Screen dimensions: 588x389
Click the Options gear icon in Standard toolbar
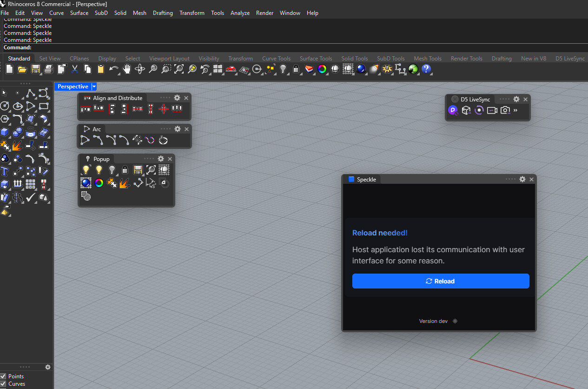coord(387,69)
